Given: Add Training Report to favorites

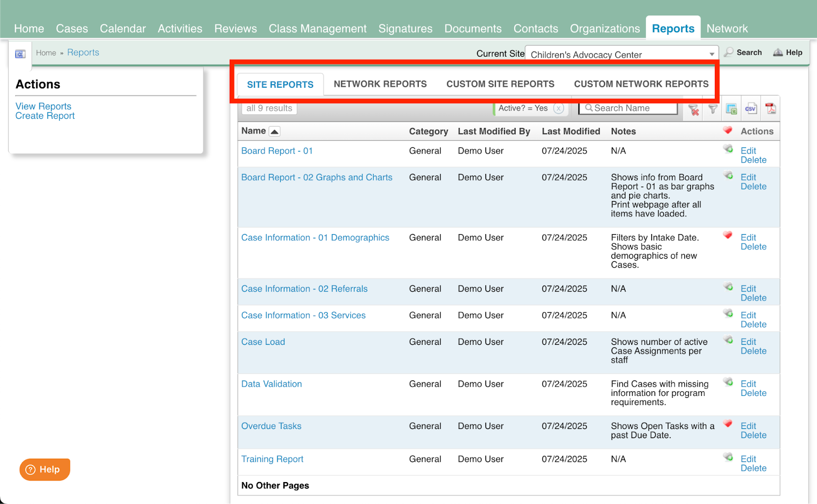Looking at the screenshot, I should (728, 457).
